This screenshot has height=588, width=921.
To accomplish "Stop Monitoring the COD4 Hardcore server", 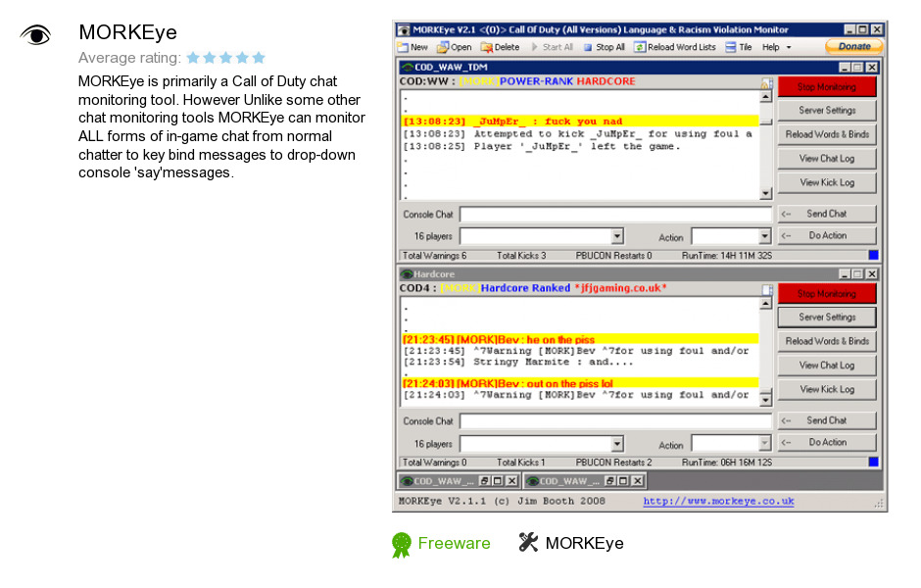I will (826, 294).
